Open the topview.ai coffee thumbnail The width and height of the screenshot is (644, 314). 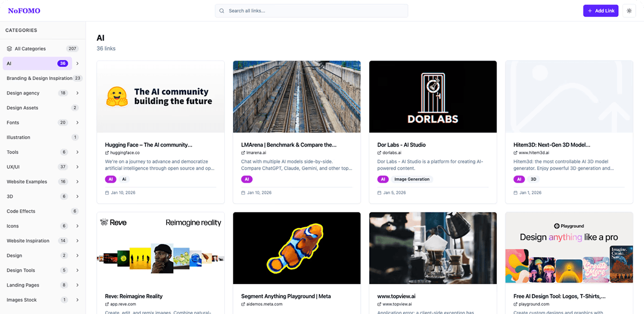click(x=433, y=248)
